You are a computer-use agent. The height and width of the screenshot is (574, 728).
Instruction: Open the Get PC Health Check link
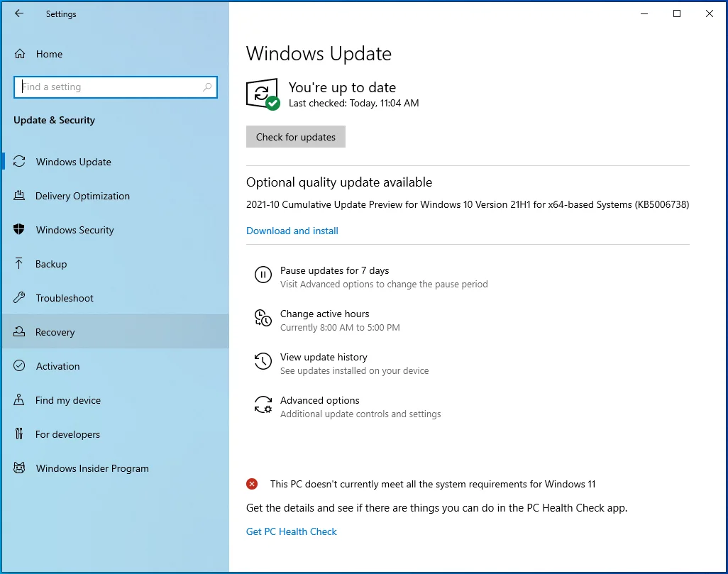[x=291, y=531]
